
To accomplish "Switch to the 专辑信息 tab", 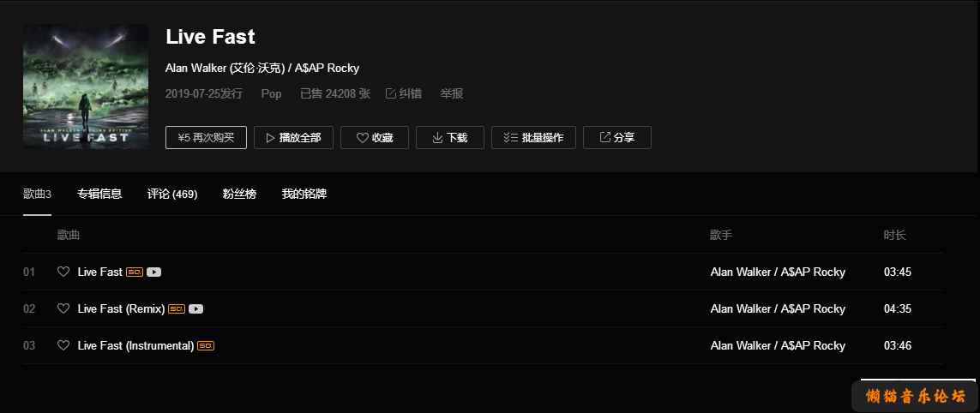I will 99,194.
